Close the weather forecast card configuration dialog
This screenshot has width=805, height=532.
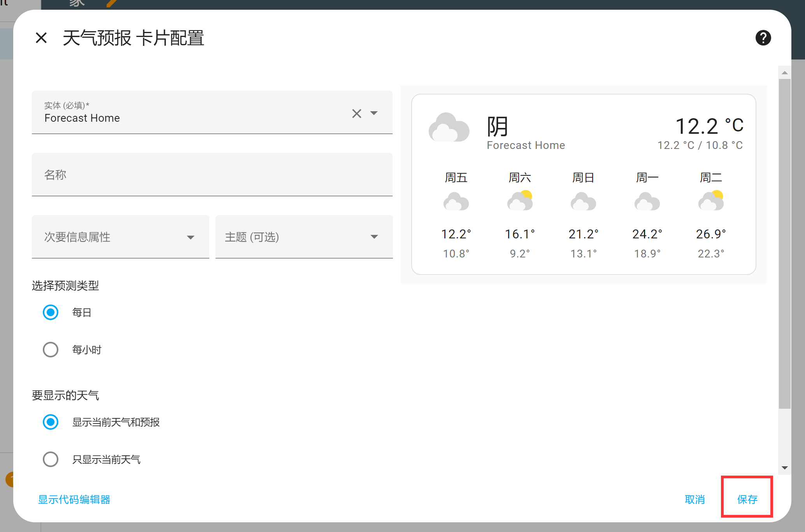(x=41, y=38)
